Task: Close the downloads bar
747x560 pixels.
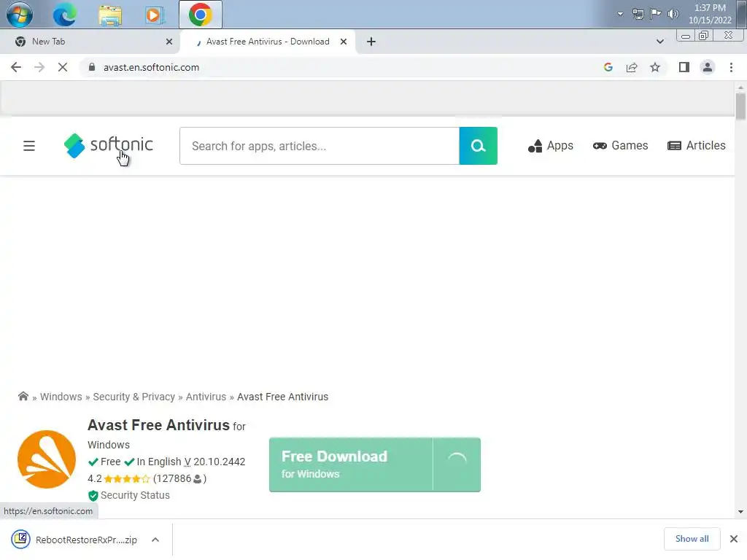Action: coord(734,539)
